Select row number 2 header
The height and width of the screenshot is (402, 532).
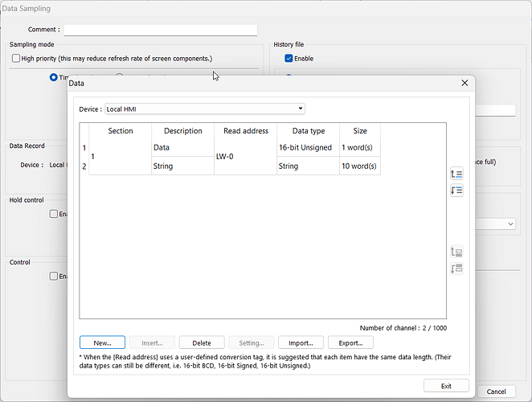84,166
